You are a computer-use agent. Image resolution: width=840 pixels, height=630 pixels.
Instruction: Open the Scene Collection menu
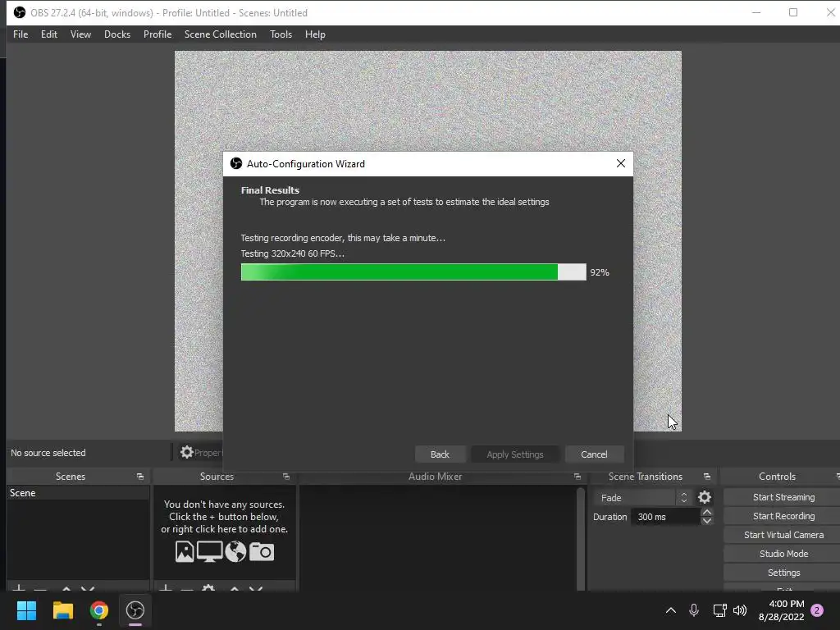tap(220, 34)
